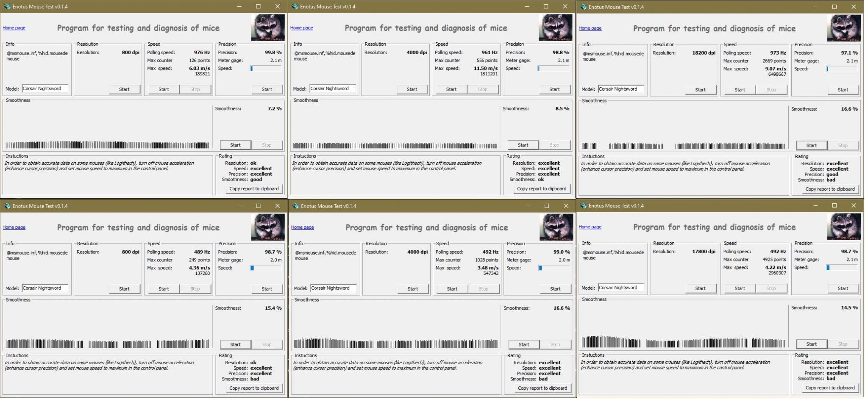Start the Speed test in the 961 Hz window
The height and width of the screenshot is (399, 868).
pos(451,89)
